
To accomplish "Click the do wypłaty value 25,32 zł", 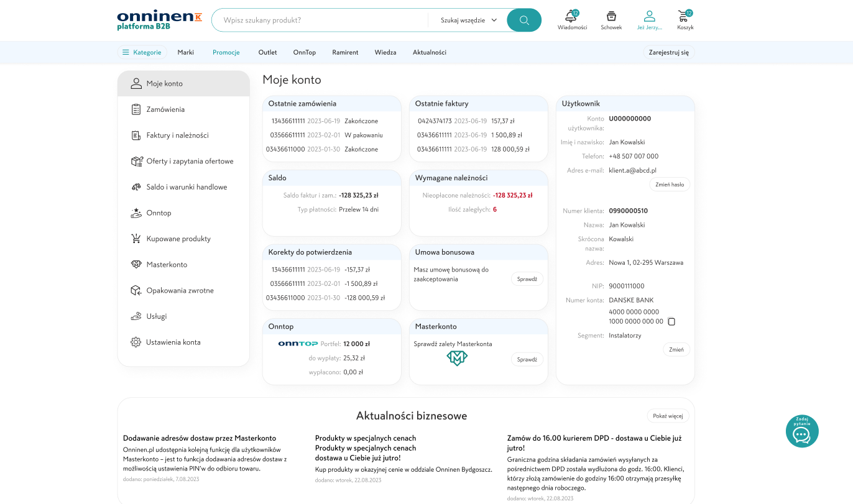I will 354,358.
